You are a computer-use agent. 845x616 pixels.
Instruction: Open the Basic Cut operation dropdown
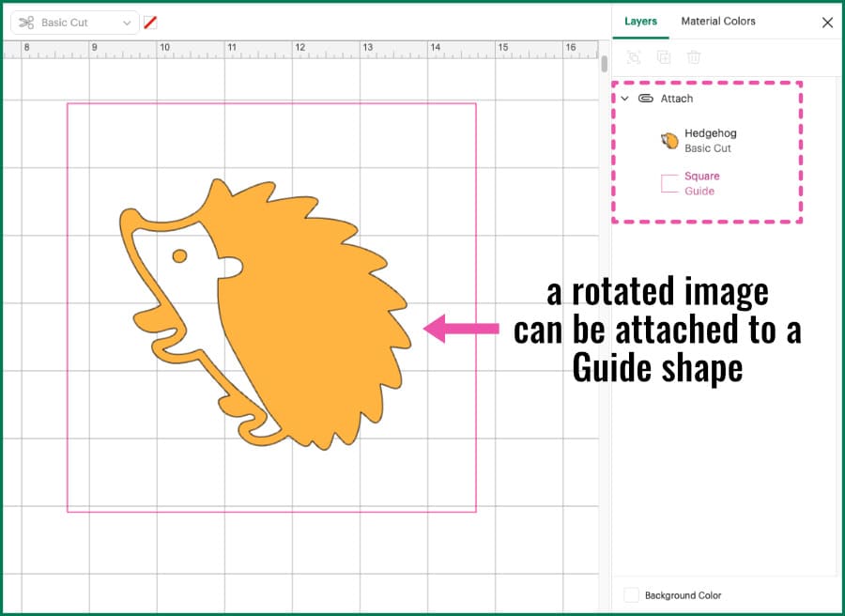pyautogui.click(x=75, y=23)
